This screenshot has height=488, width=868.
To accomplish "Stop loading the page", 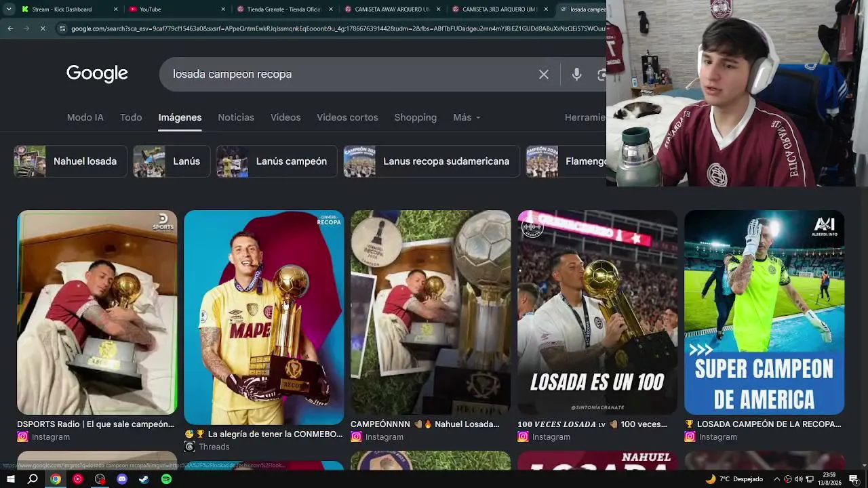I will pos(42,28).
